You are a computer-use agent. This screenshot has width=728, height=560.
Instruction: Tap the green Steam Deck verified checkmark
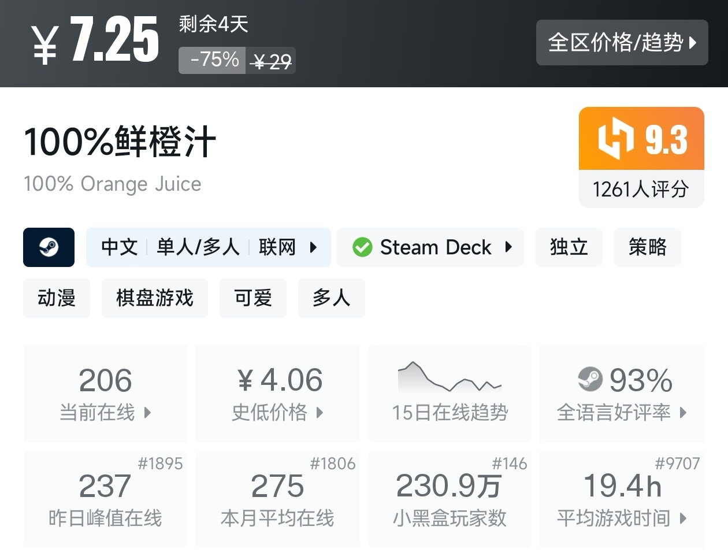pyautogui.click(x=362, y=247)
